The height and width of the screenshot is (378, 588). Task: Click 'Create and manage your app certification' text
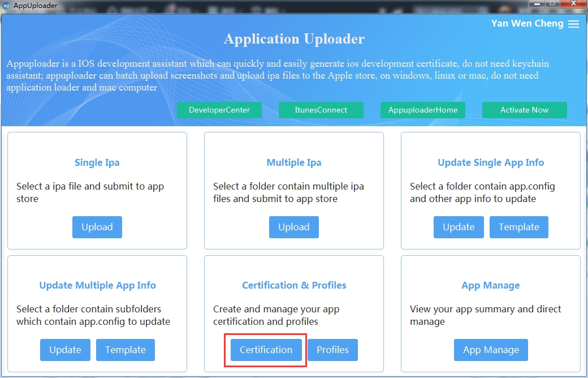276,315
